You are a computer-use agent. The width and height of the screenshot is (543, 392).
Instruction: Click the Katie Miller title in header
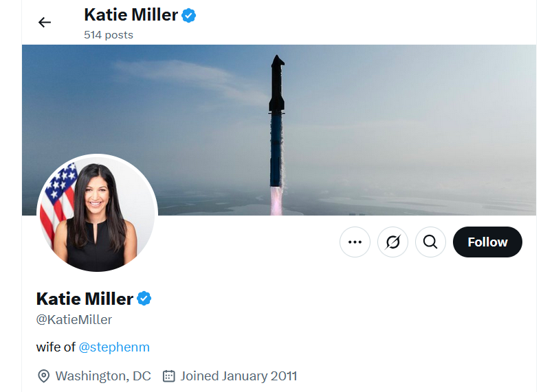[x=131, y=15]
